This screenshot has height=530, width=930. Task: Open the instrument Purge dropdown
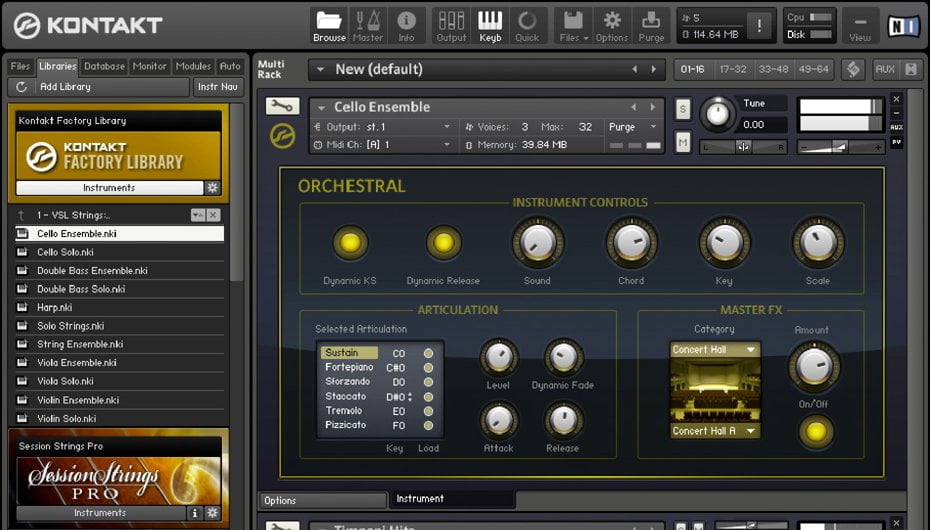click(x=633, y=127)
